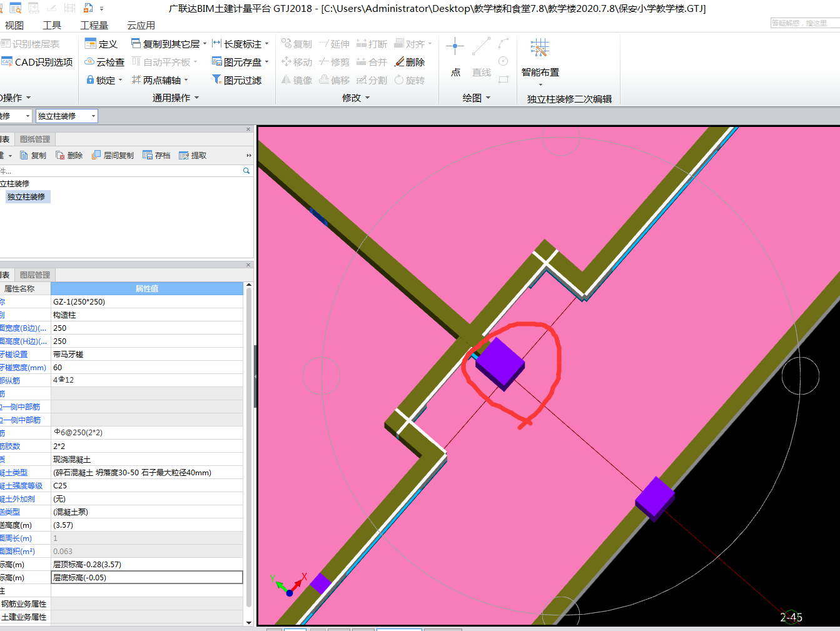Click 提取 extract in component list toolbar
840x631 pixels.
pyautogui.click(x=193, y=155)
